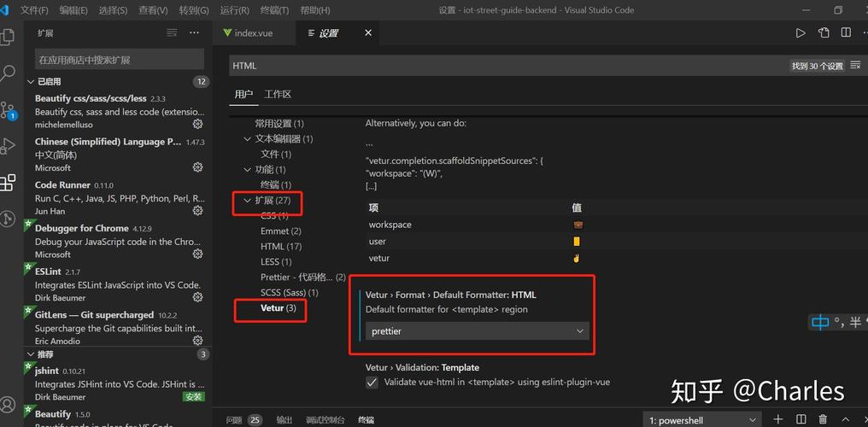Create a new terminal with plus icon
This screenshot has height=427, width=868.
[778, 419]
